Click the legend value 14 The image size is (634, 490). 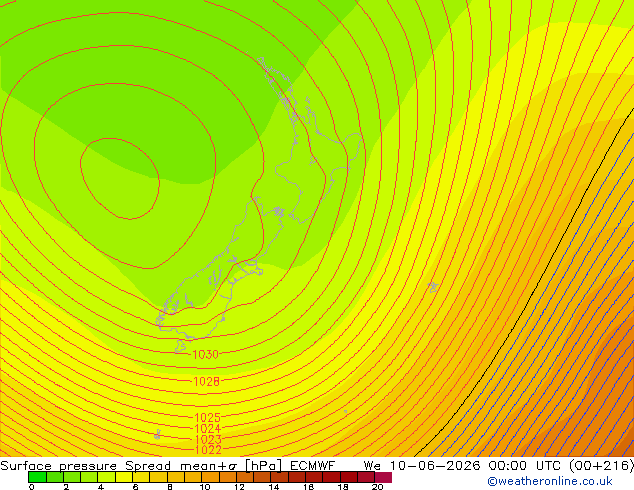click(x=274, y=487)
